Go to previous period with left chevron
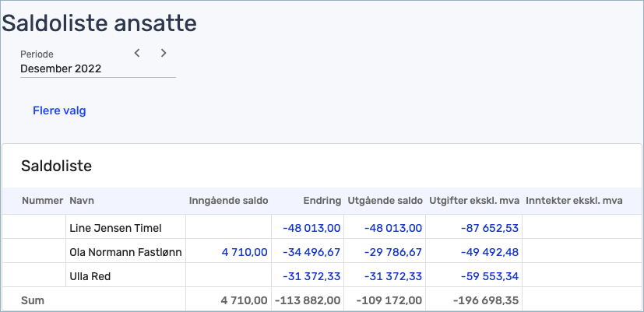 (137, 53)
